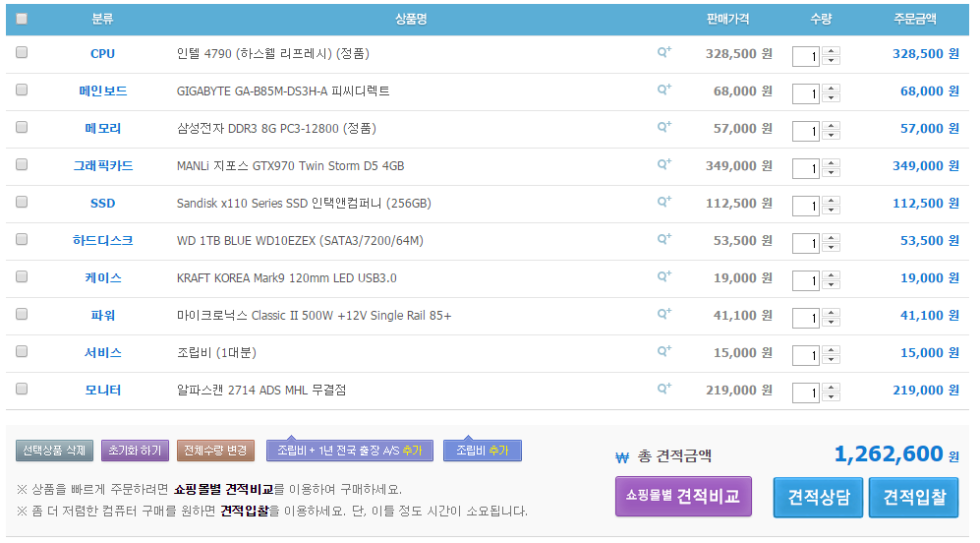Click the SSD quantity input field
This screenshot has width=980, height=543.
[x=806, y=206]
